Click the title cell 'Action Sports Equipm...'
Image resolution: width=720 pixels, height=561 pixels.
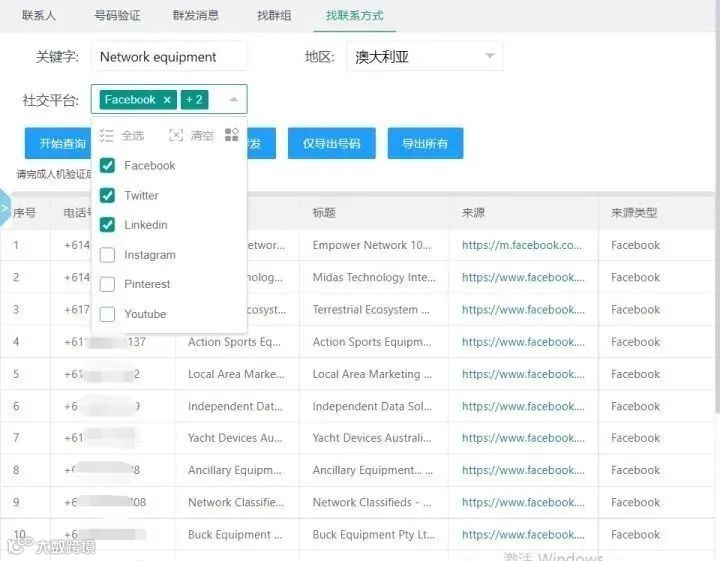click(x=372, y=342)
